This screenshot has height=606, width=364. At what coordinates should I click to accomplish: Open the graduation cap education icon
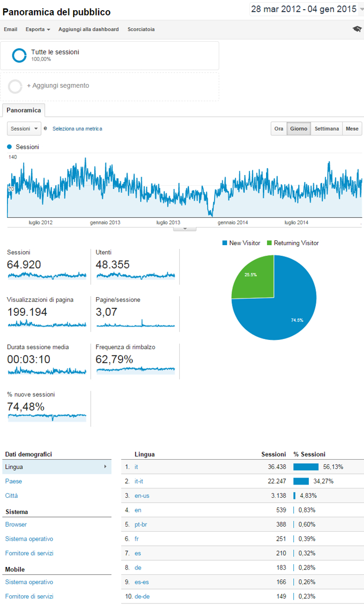pos(357,29)
